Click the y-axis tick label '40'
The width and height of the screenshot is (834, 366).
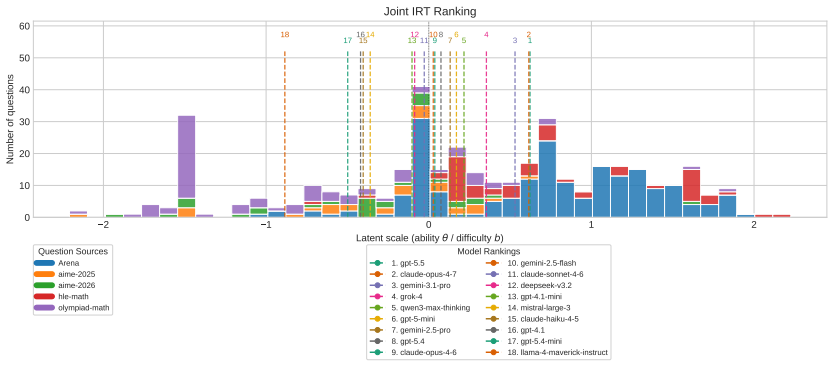24,89
